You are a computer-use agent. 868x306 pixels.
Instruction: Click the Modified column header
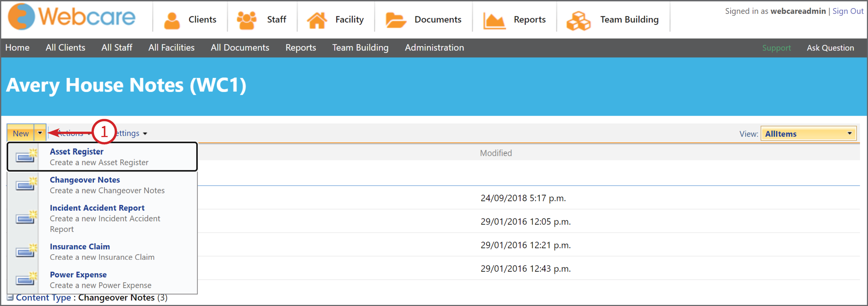[496, 153]
